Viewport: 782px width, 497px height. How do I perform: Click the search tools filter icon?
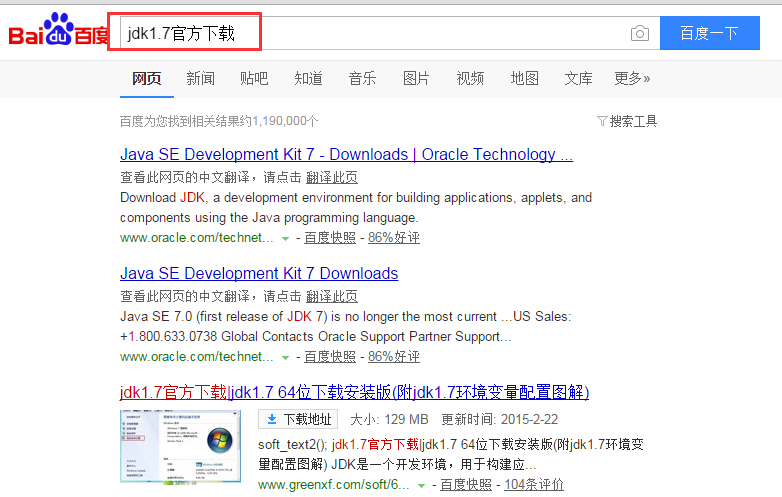click(602, 121)
